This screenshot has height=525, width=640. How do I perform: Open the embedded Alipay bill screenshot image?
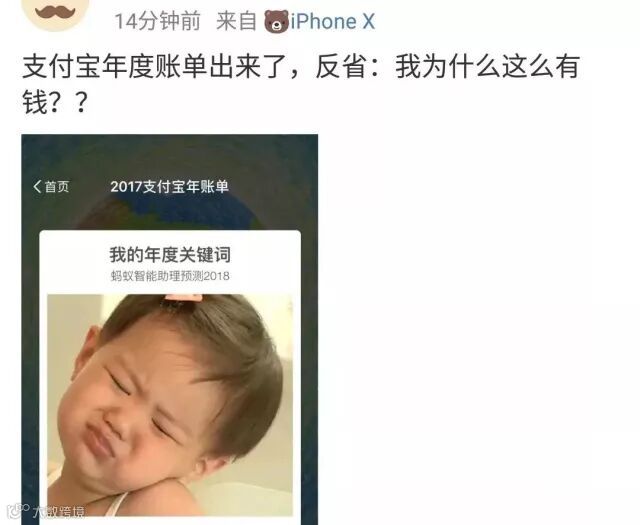tap(170, 329)
